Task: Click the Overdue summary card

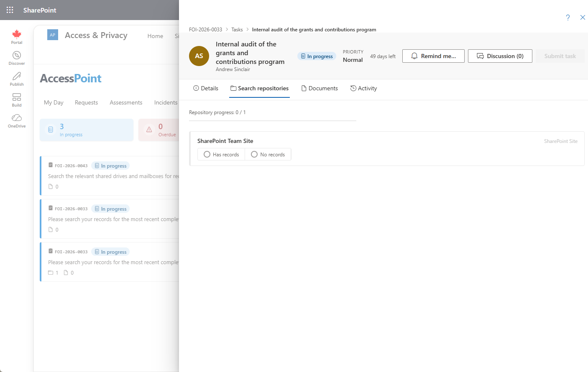Action: point(159,130)
